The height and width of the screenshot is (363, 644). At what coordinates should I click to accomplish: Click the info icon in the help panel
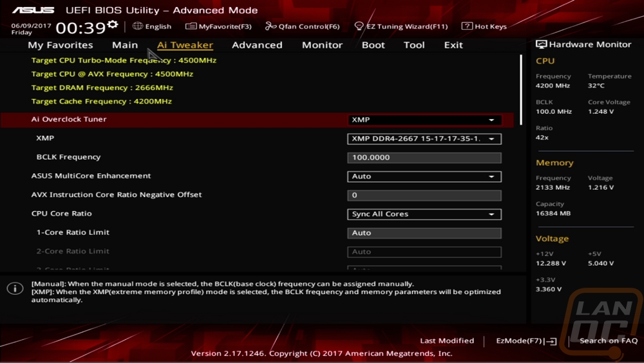[15, 288]
